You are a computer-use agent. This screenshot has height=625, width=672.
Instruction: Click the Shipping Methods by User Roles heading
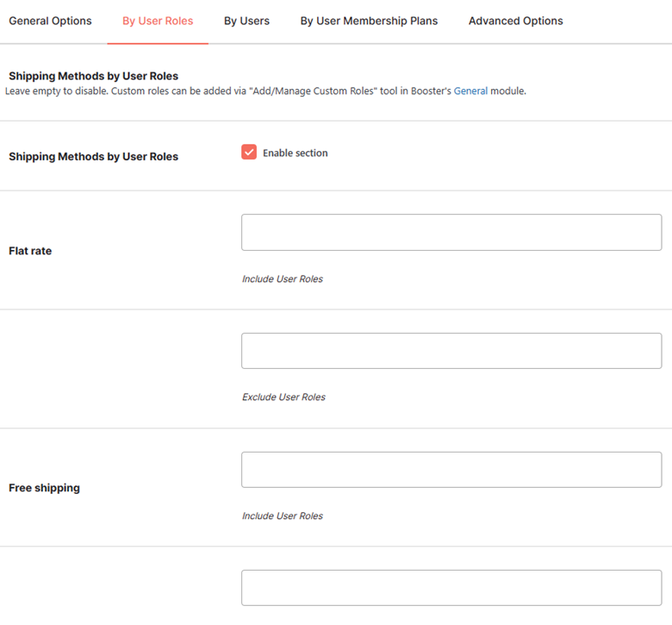pyautogui.click(x=93, y=76)
